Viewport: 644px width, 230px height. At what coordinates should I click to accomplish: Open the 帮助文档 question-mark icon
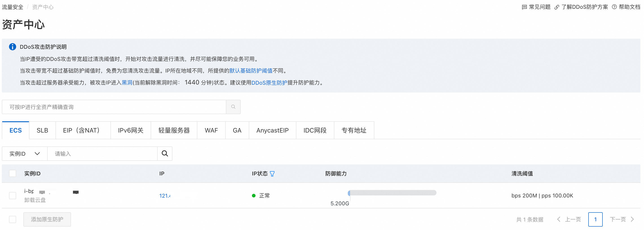(x=614, y=7)
